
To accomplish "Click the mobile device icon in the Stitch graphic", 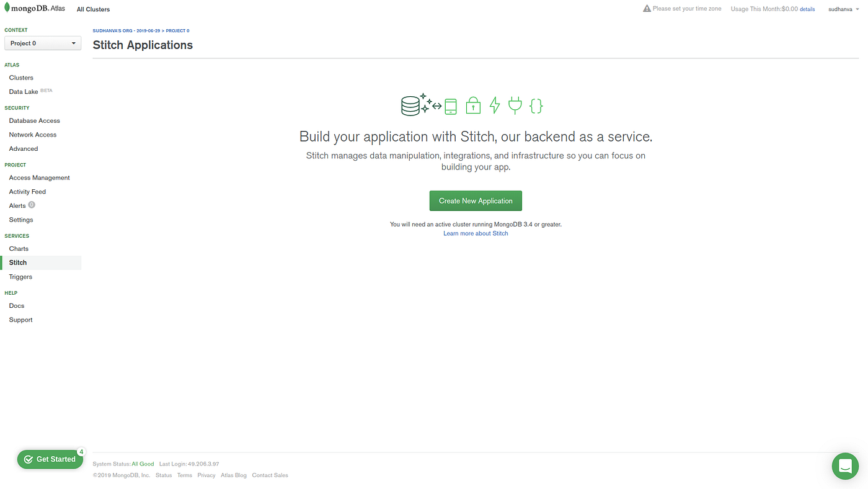I will point(451,105).
